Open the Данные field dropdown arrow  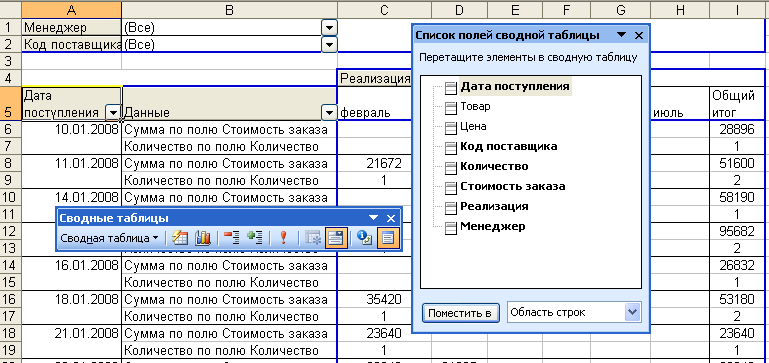[x=330, y=113]
